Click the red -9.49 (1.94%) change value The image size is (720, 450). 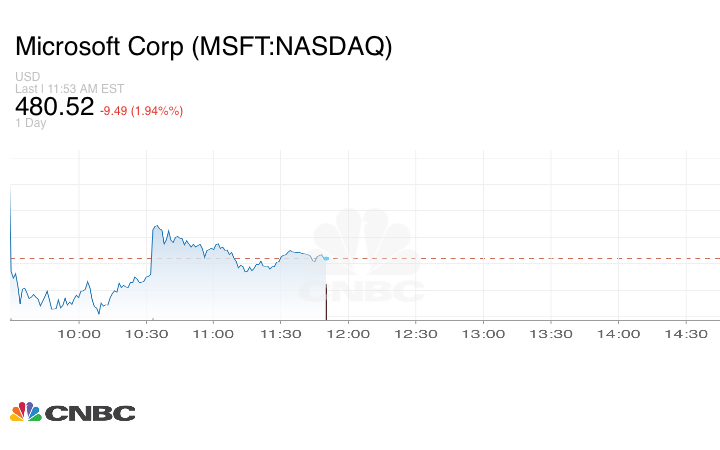(x=142, y=111)
